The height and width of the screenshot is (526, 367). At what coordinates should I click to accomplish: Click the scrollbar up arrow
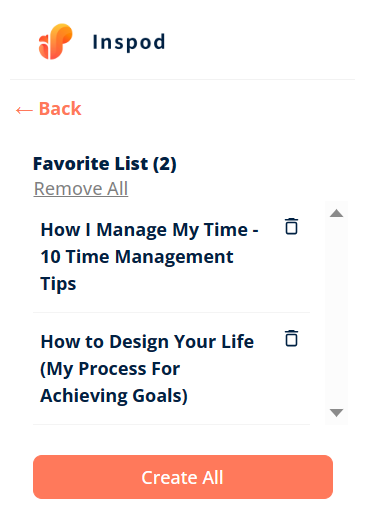(x=336, y=213)
